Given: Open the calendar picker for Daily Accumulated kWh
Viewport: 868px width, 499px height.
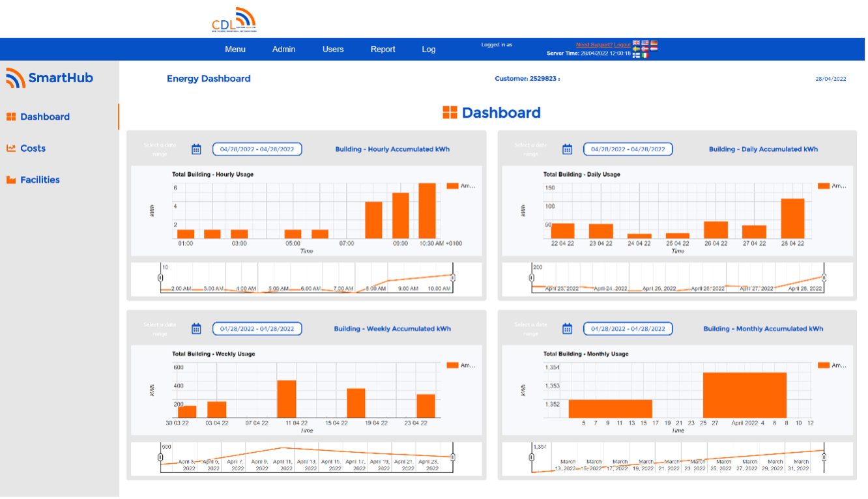Looking at the screenshot, I should [x=567, y=149].
